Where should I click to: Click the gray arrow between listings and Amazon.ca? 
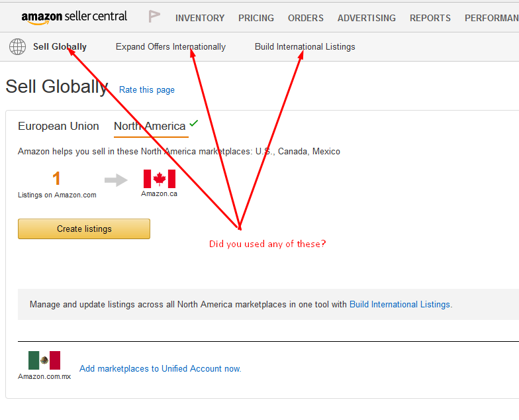[x=116, y=180]
